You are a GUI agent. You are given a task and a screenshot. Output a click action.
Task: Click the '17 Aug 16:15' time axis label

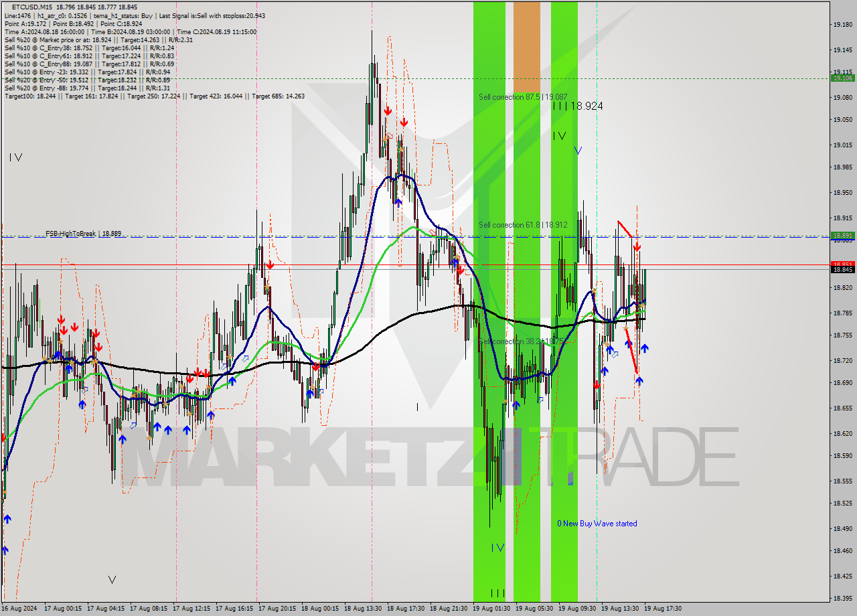pyautogui.click(x=234, y=609)
